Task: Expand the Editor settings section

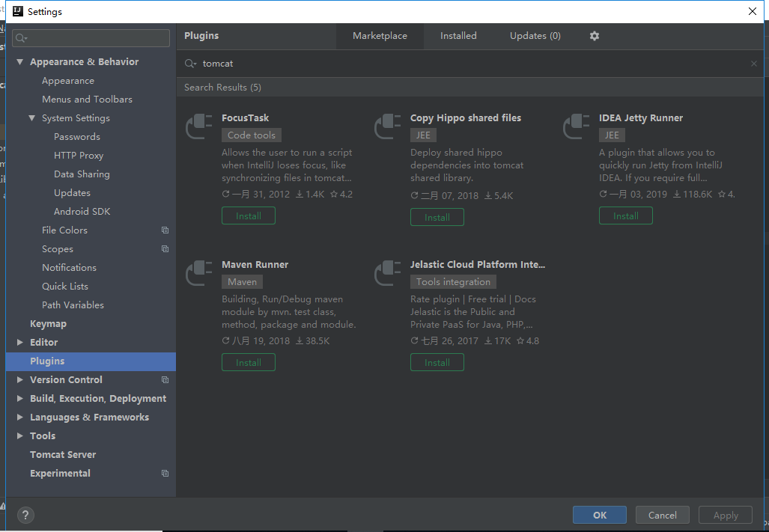Action: (20, 343)
